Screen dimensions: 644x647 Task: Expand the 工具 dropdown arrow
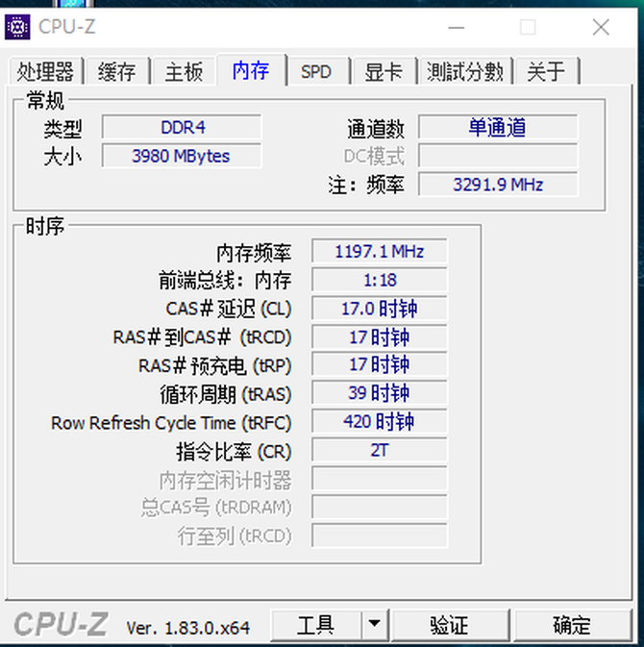click(375, 624)
